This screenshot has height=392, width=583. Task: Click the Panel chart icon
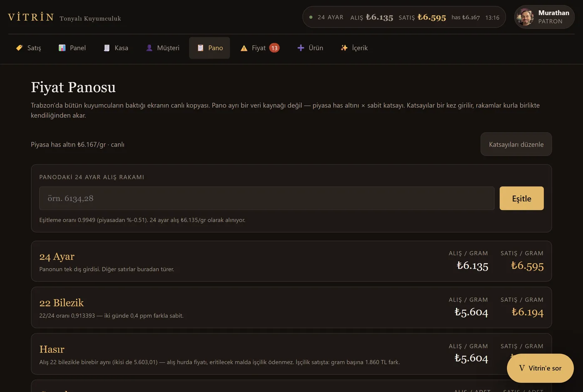(62, 48)
